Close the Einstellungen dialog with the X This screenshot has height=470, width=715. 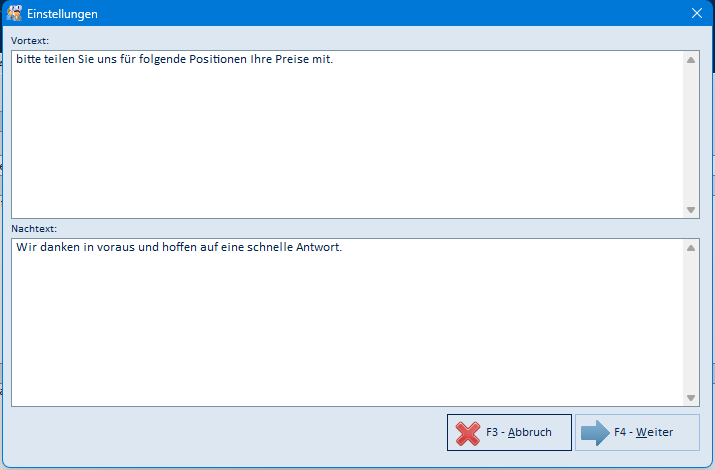click(x=696, y=13)
